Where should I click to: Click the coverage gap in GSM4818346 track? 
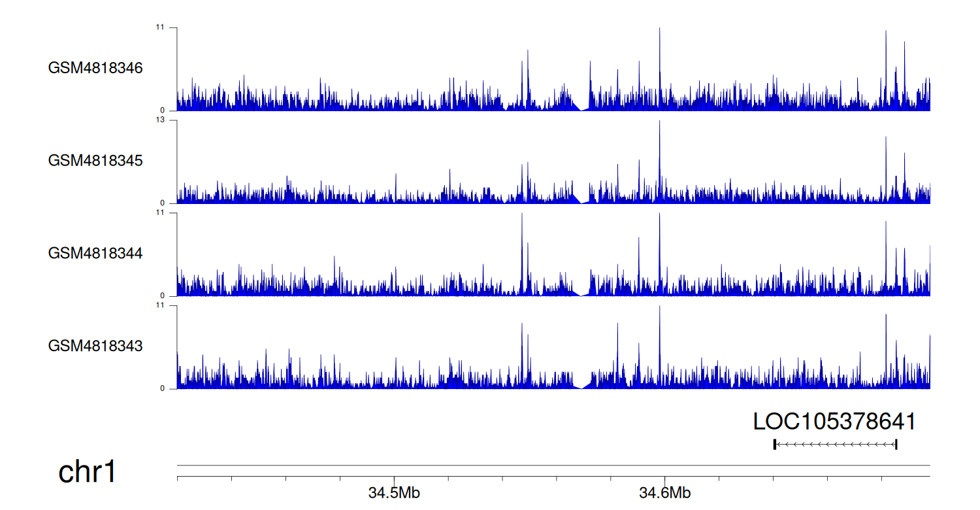click(581, 107)
